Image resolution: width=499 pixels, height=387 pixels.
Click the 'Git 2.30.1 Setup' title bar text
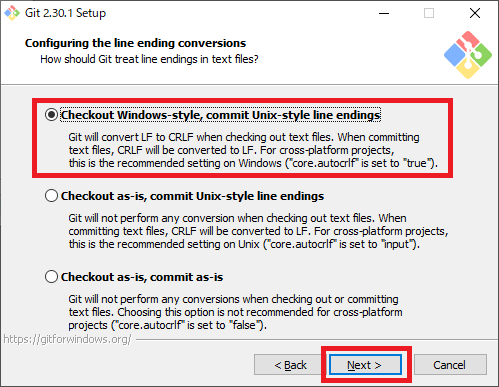pyautogui.click(x=65, y=13)
